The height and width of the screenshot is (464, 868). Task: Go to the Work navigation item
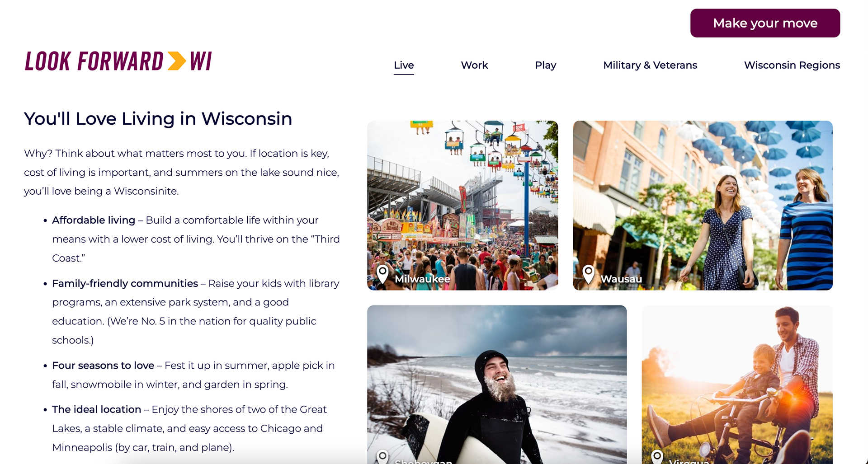coord(474,65)
